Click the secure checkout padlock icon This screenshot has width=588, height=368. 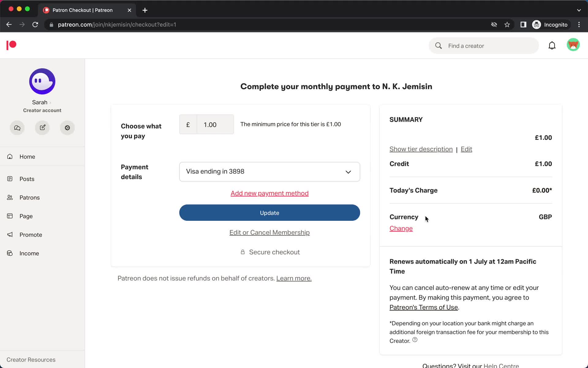coord(243,252)
